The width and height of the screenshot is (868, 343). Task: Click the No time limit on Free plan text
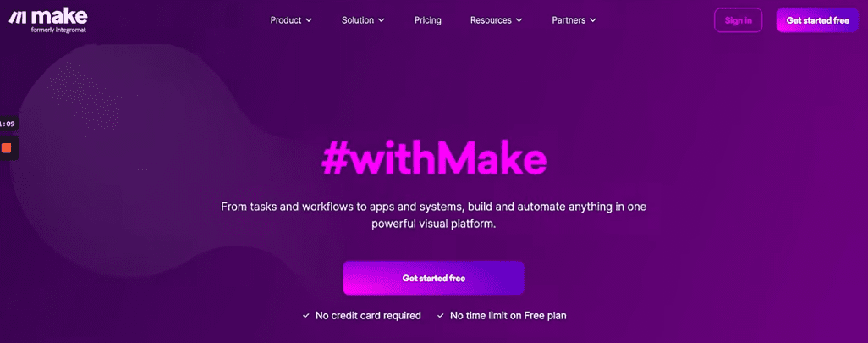[x=508, y=316]
